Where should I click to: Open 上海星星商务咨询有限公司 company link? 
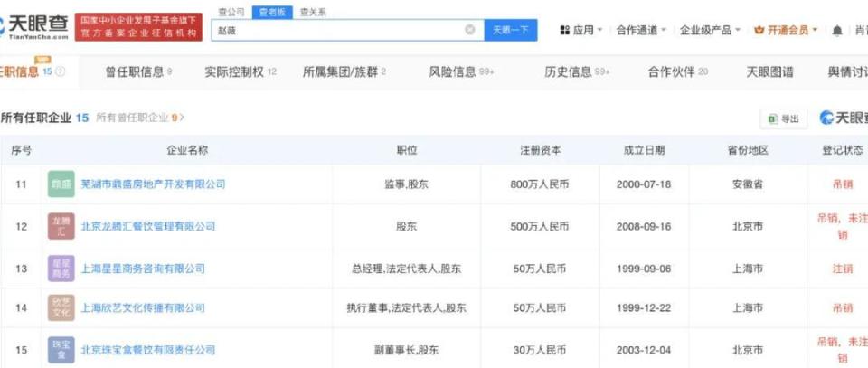143,269
